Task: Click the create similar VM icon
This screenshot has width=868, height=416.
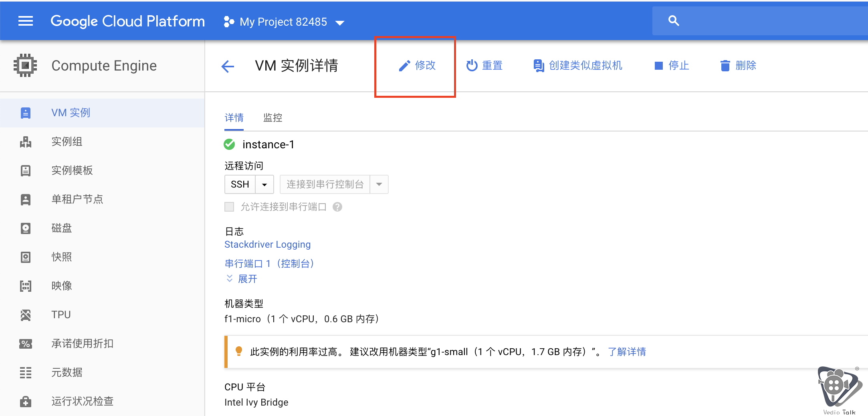Action: [x=539, y=65]
